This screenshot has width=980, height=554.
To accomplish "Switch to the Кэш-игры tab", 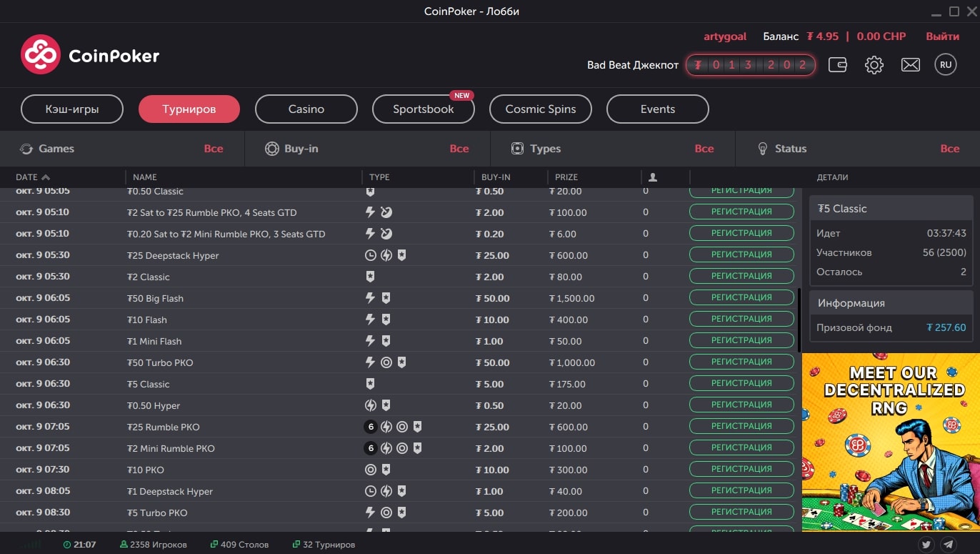I will [72, 109].
